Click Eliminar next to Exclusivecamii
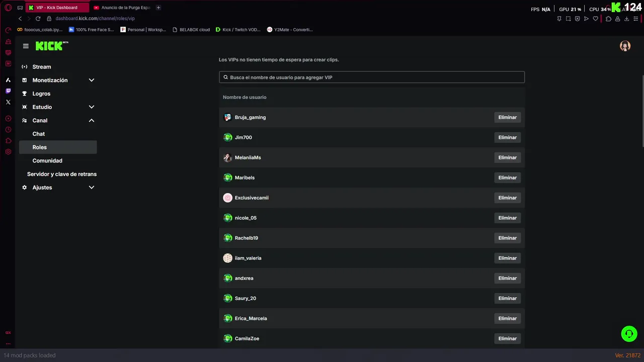The height and width of the screenshot is (362, 644). tap(507, 198)
